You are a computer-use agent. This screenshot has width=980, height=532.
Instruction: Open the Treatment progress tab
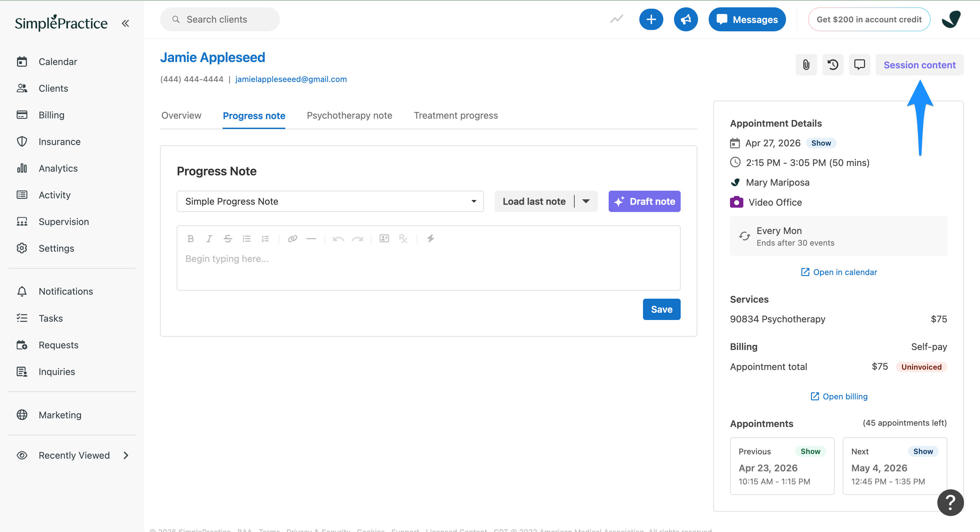456,116
